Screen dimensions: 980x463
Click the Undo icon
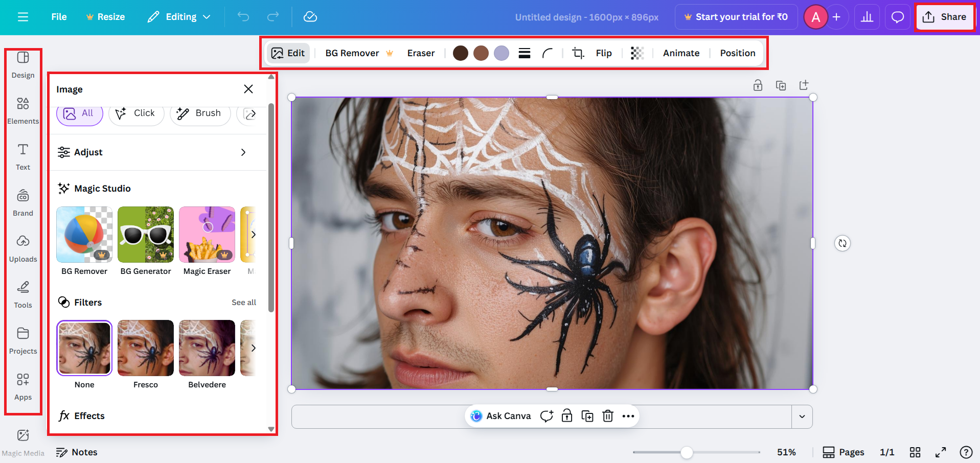click(x=243, y=16)
